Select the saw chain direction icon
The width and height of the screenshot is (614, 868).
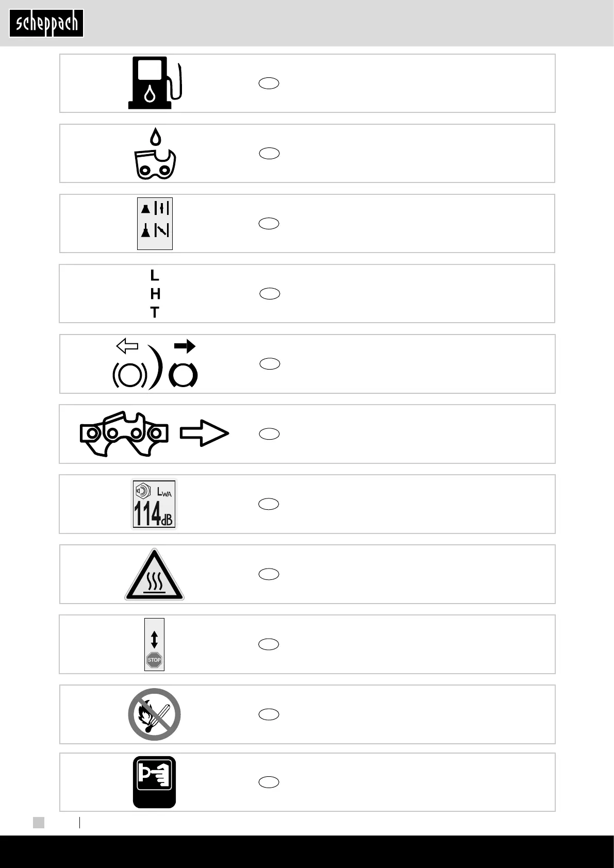pyautogui.click(x=154, y=434)
